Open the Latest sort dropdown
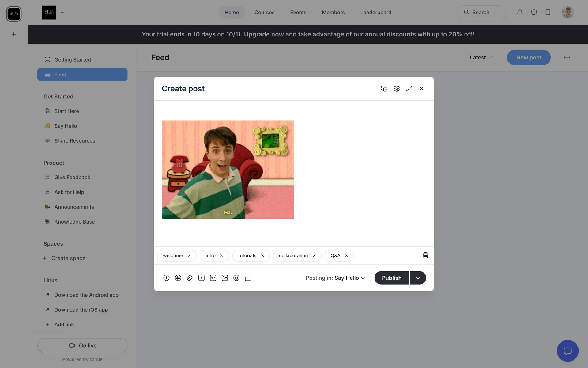The height and width of the screenshot is (368, 588). [481, 57]
